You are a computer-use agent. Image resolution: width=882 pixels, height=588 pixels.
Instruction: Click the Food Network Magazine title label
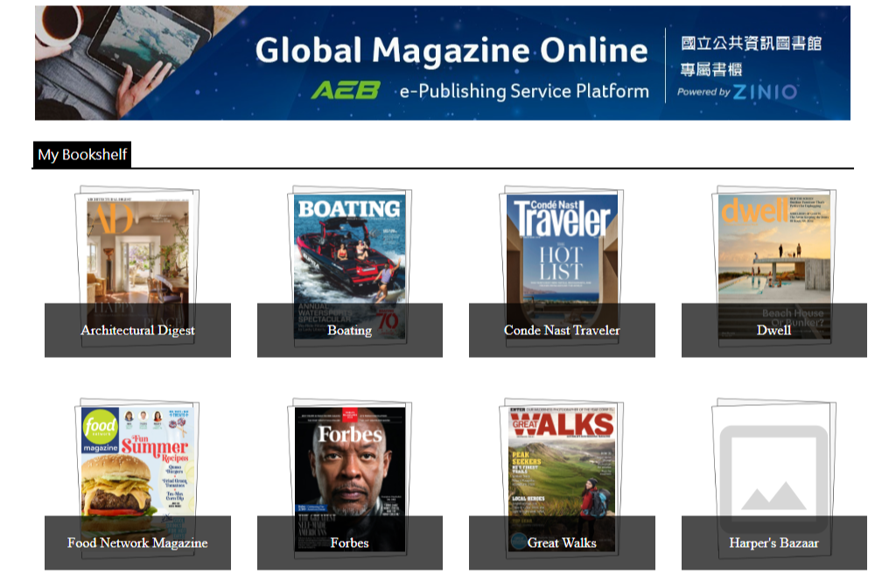138,543
